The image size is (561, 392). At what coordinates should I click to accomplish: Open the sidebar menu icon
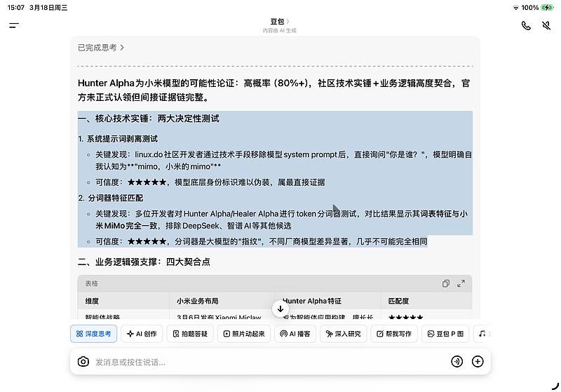14,25
